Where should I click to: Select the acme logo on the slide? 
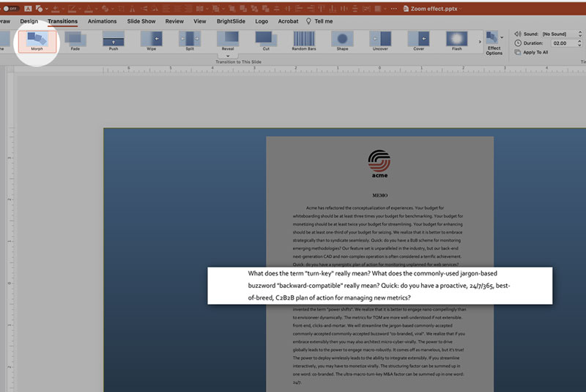(379, 163)
